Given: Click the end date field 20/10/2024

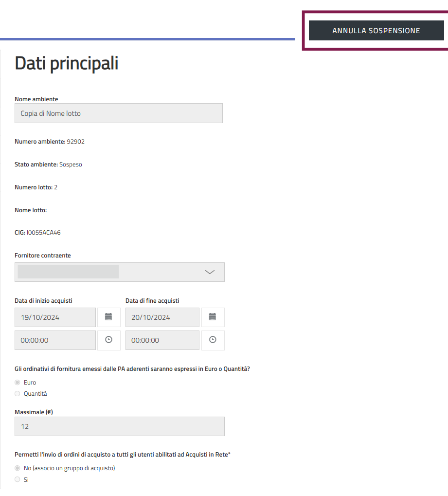Looking at the screenshot, I should point(162,317).
